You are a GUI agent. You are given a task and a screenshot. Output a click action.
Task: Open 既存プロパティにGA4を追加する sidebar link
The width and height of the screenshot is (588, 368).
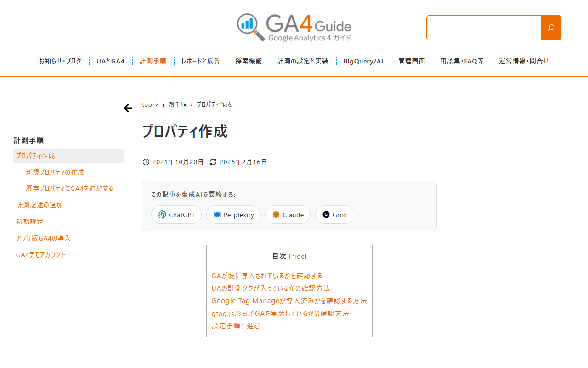[70, 189]
